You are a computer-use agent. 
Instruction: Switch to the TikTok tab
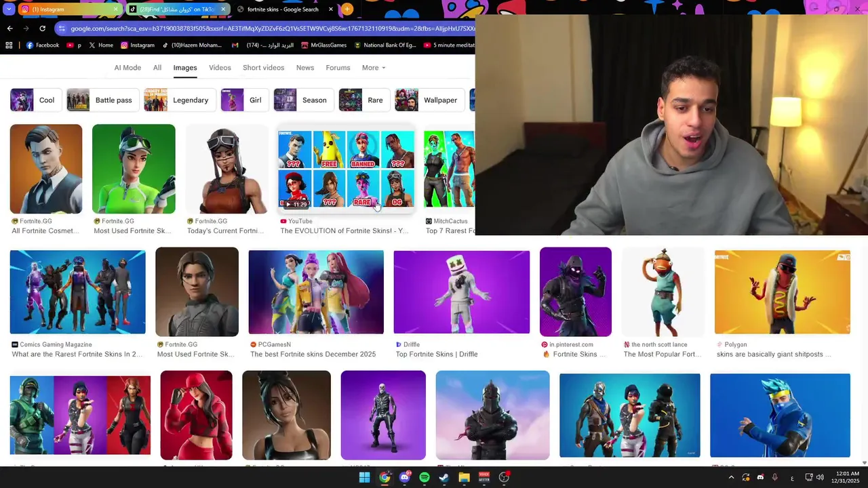coord(176,9)
